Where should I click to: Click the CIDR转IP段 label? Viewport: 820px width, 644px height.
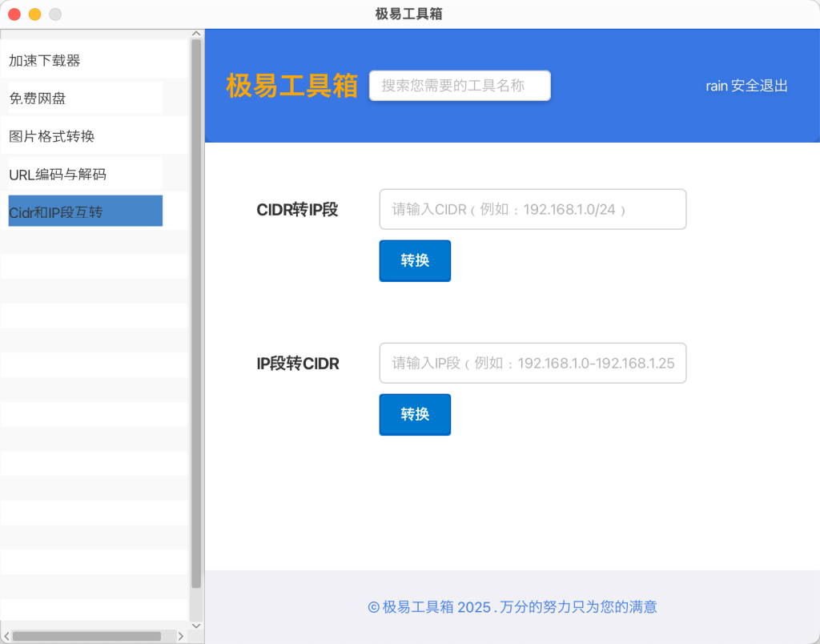pyautogui.click(x=297, y=210)
